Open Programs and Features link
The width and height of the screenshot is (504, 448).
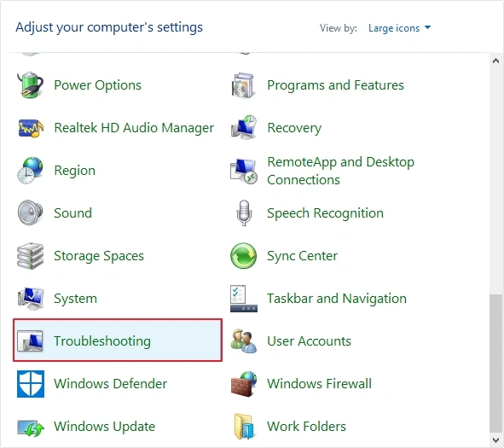(x=335, y=85)
